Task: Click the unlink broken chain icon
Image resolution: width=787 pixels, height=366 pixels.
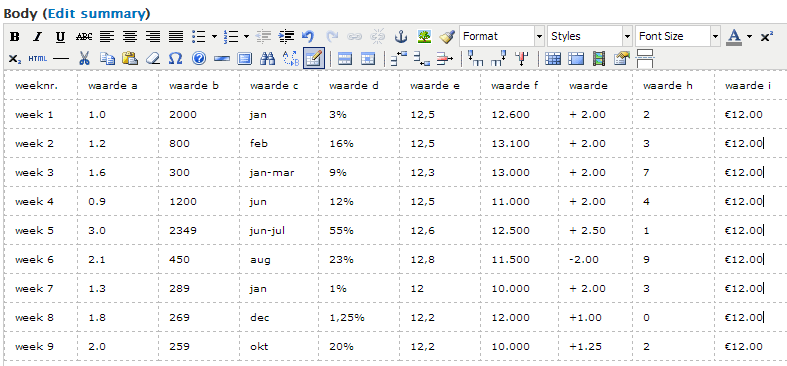Action: (377, 37)
